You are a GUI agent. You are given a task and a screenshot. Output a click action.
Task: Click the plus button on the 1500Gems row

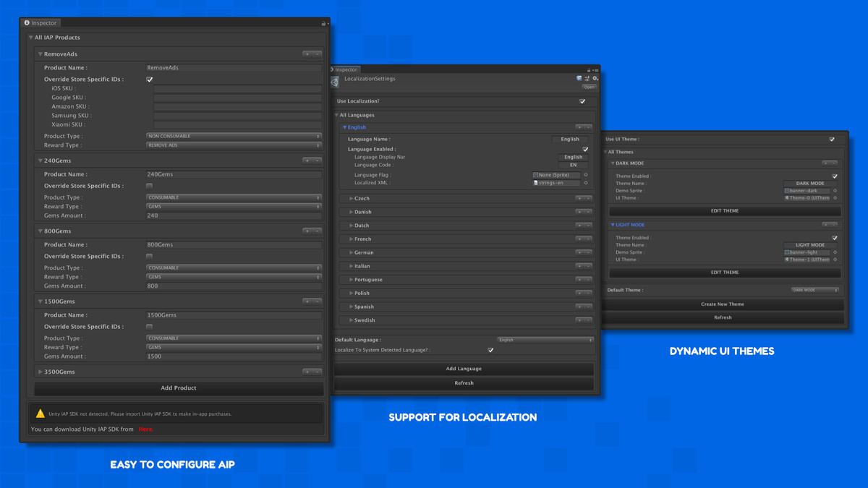tap(307, 301)
